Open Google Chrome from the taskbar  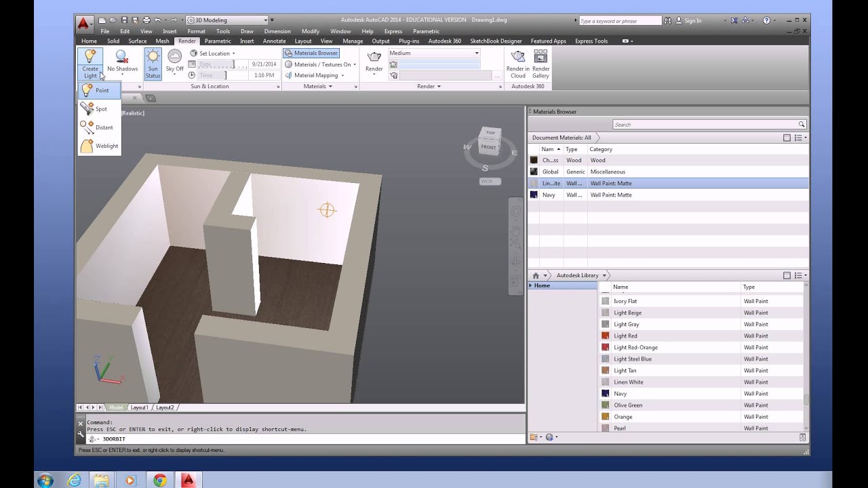point(159,480)
